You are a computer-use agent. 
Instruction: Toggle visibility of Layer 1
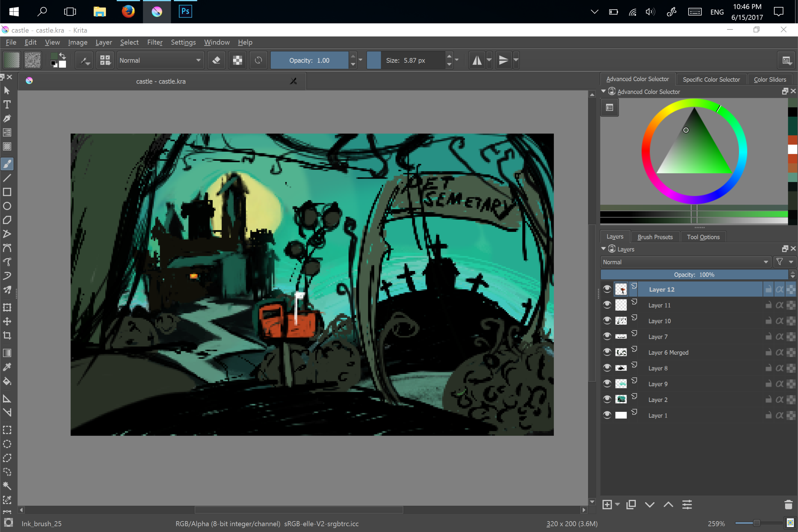pos(607,415)
